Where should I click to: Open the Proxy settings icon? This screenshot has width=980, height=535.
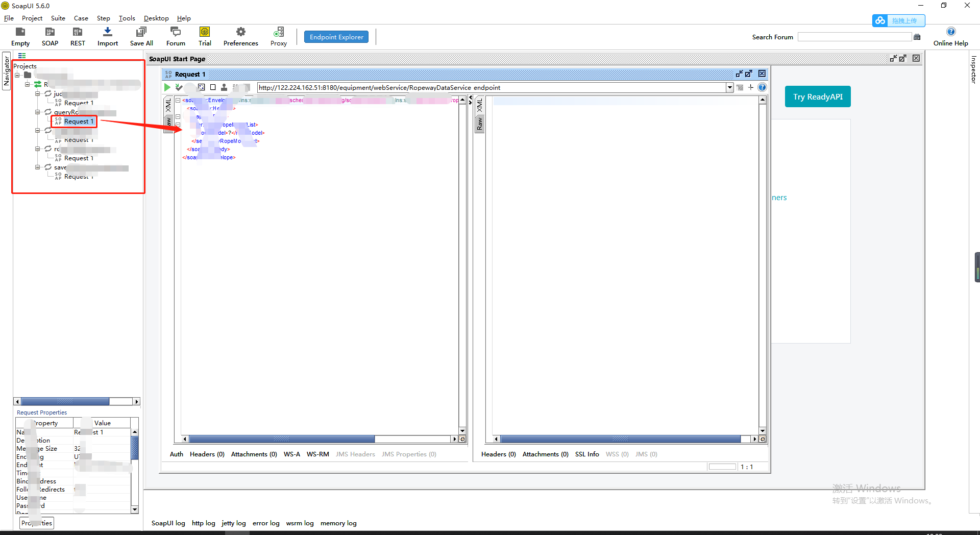[x=279, y=36]
